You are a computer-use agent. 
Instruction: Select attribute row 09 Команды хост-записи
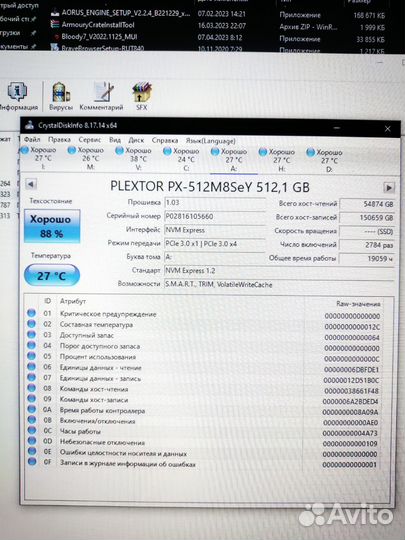(x=204, y=400)
